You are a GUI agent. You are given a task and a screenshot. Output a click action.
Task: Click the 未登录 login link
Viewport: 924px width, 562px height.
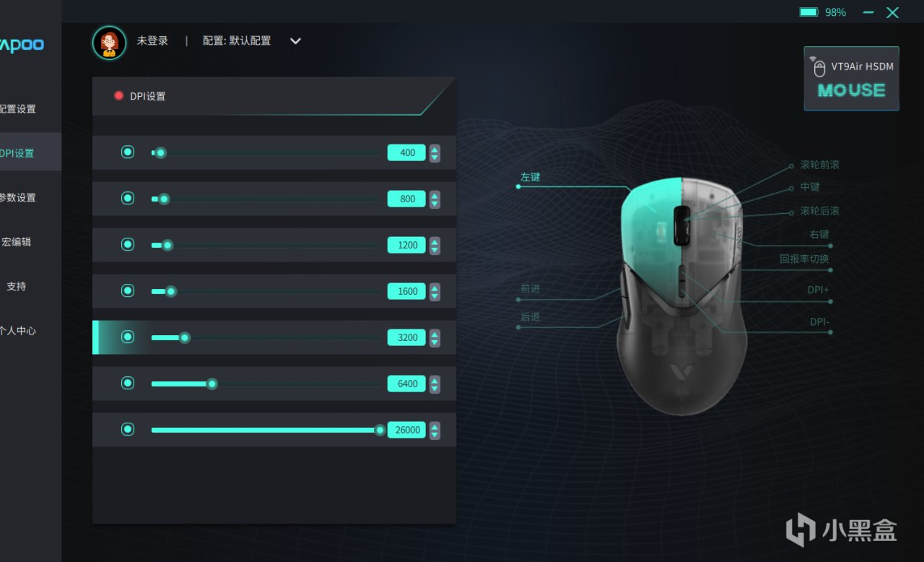tap(152, 40)
